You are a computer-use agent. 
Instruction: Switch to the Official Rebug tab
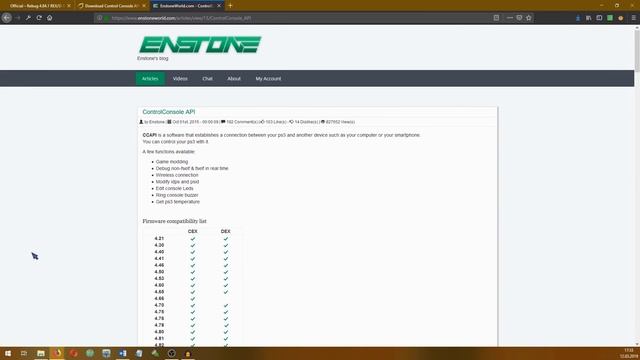pos(36,6)
